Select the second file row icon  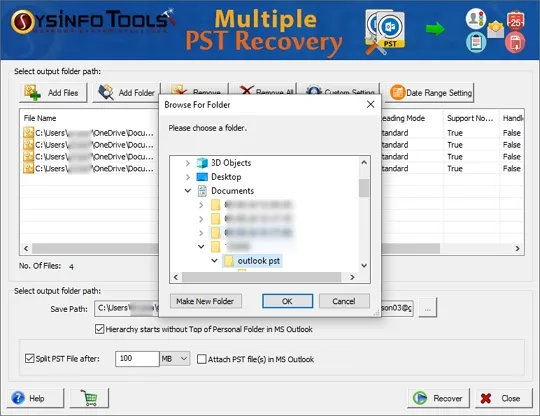pos(28,145)
